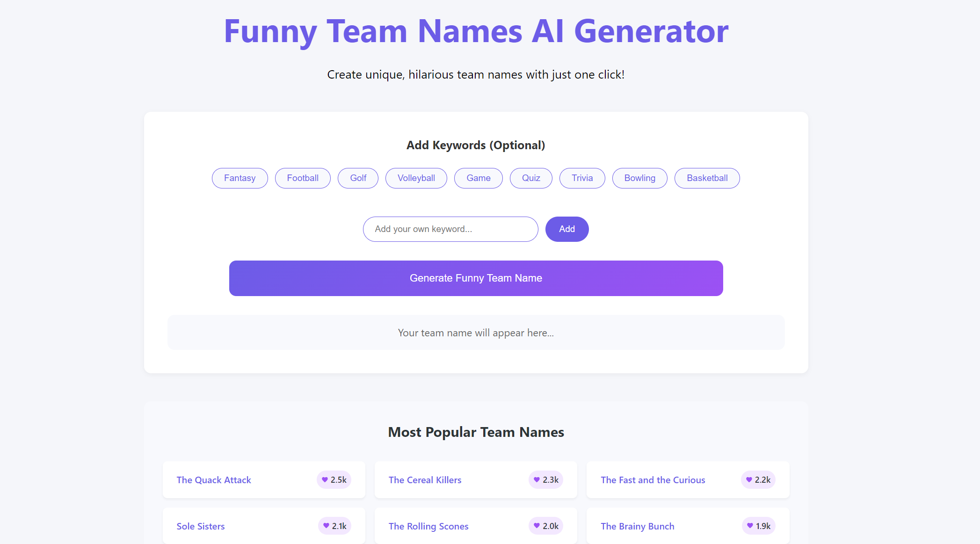Click The Brainy Bunch name link

pyautogui.click(x=637, y=526)
